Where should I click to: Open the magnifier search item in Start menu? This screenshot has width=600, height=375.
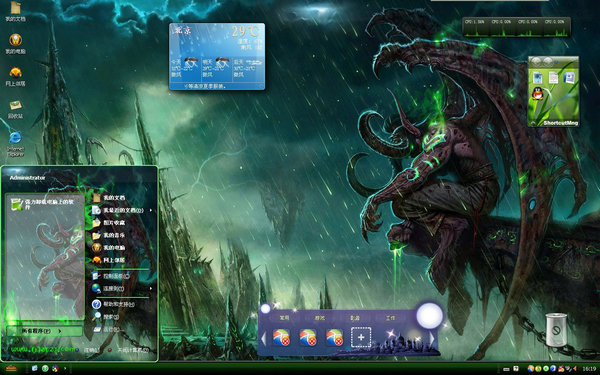[96, 316]
